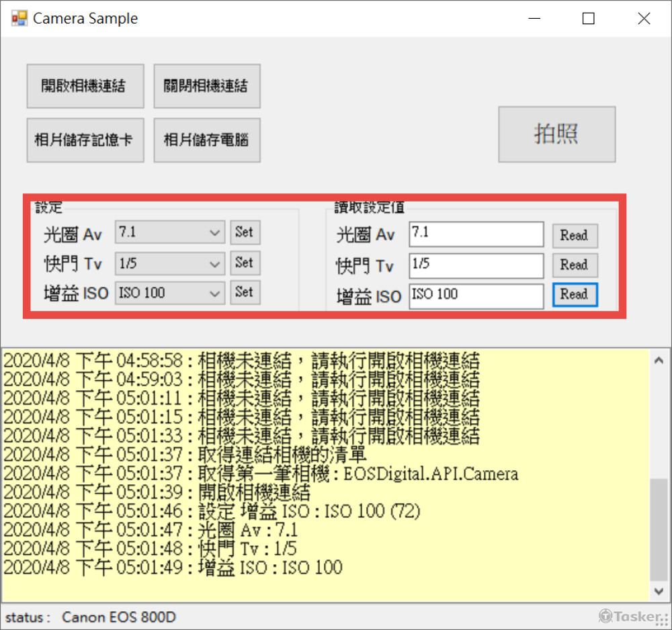Click Set button for 快門 Tv

coord(245,263)
